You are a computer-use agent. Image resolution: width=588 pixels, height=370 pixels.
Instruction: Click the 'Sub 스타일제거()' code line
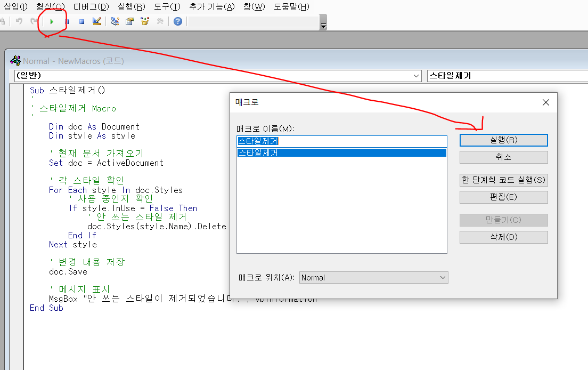click(x=68, y=90)
